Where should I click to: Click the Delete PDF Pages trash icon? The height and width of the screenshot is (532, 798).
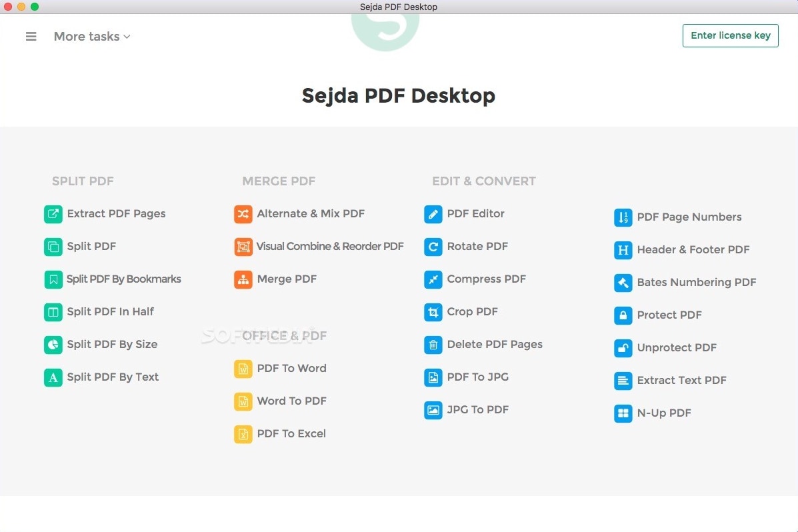point(433,345)
